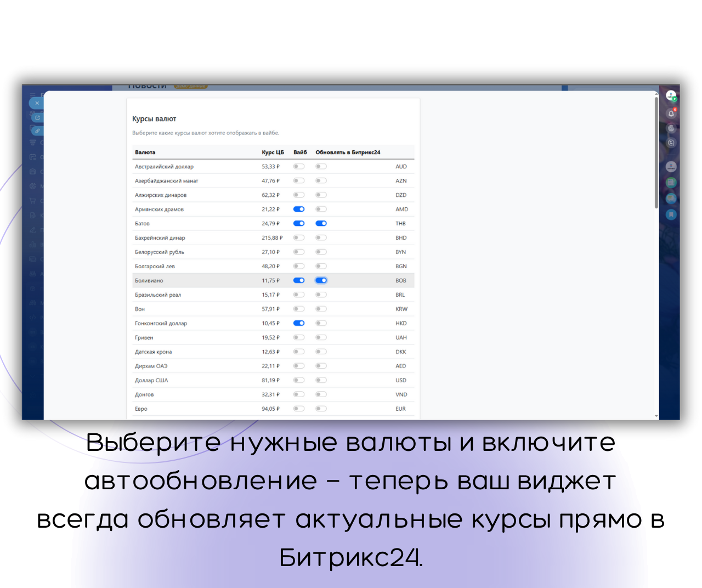Screen dimensions: 702x588
Task: Click the KRW currency code
Action: tap(401, 309)
